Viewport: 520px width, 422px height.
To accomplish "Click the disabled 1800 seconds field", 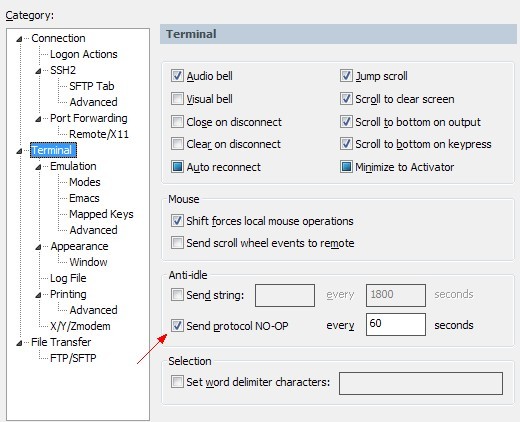I will 396,295.
